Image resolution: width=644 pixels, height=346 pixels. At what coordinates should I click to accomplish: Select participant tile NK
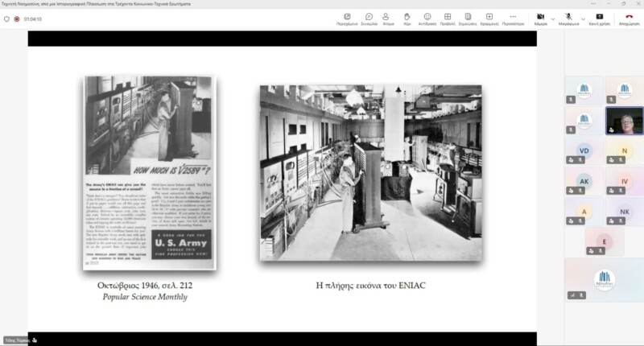[x=625, y=212]
